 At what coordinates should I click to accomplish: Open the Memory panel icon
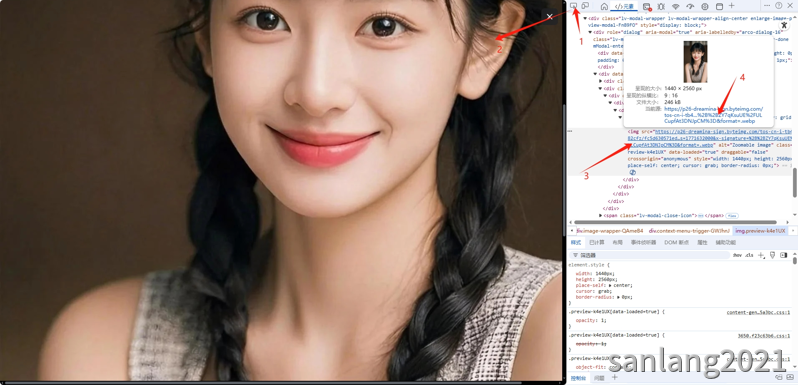705,6
